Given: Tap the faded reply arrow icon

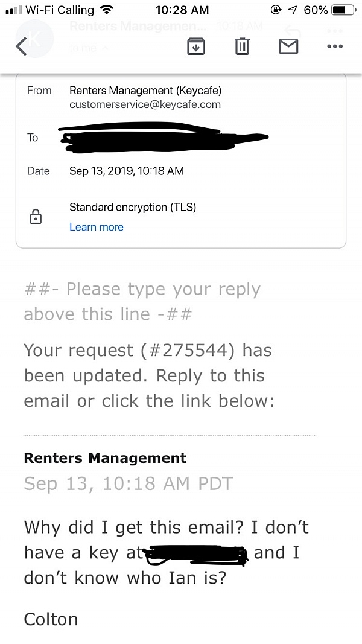Looking at the screenshot, I should click(292, 31).
